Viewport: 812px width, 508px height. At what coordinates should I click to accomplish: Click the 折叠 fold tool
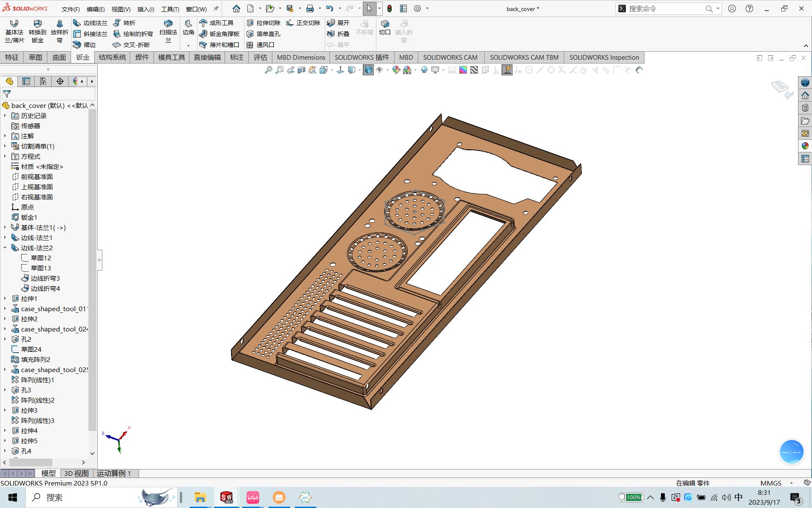(x=338, y=34)
